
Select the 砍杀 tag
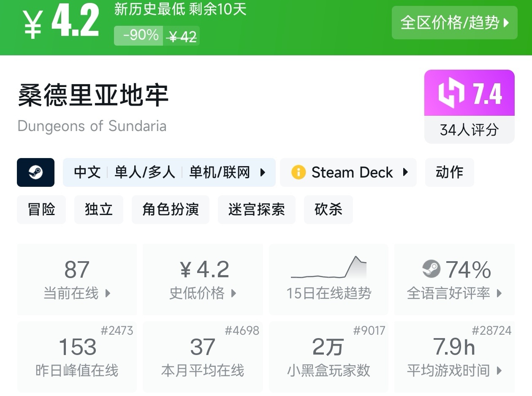click(x=328, y=210)
